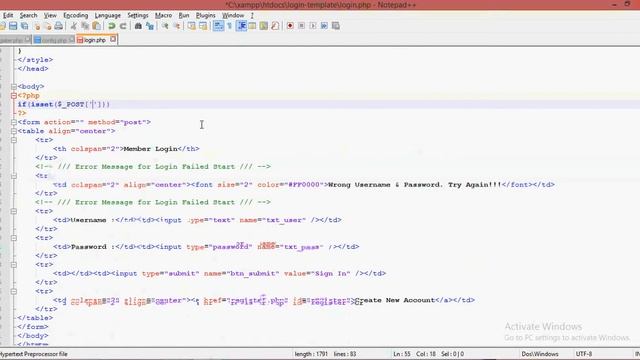Collapse the <body> fold marker
Image resolution: width=640 pixels, height=360 pixels.
click(13, 87)
